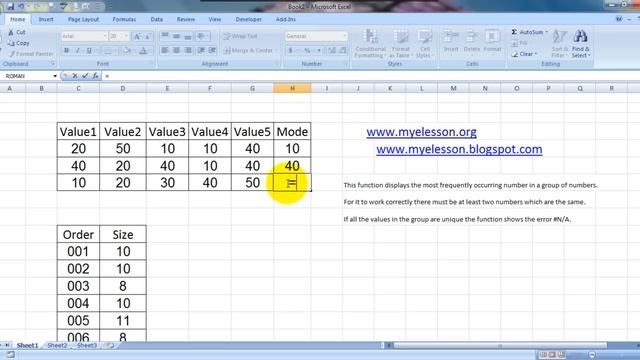This screenshot has height=360, width=640.
Task: Insert cells via the Insert button
Action: [451, 42]
